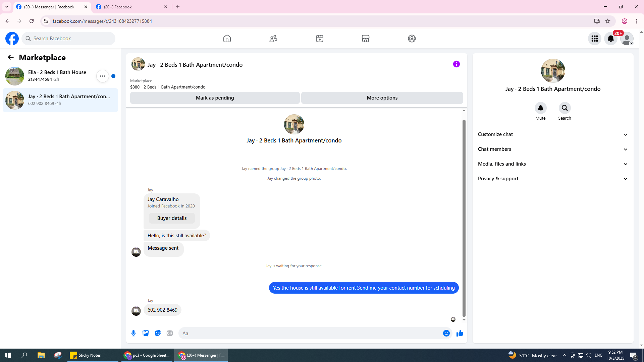Switch to the second Facebook browser tab
Image resolution: width=644 pixels, height=362 pixels.
132,7
